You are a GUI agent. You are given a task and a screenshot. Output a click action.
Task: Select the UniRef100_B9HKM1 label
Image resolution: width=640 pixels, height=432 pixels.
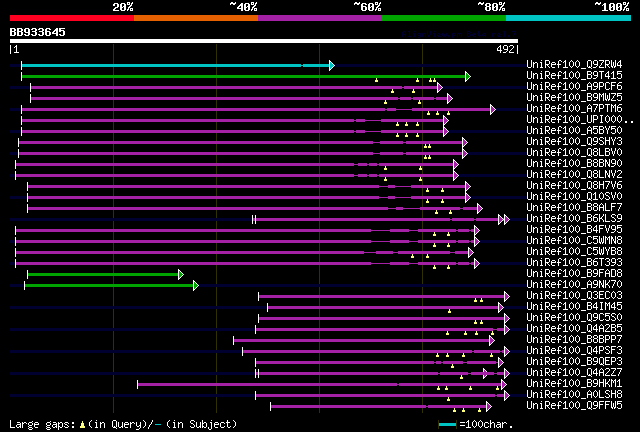tap(574, 384)
